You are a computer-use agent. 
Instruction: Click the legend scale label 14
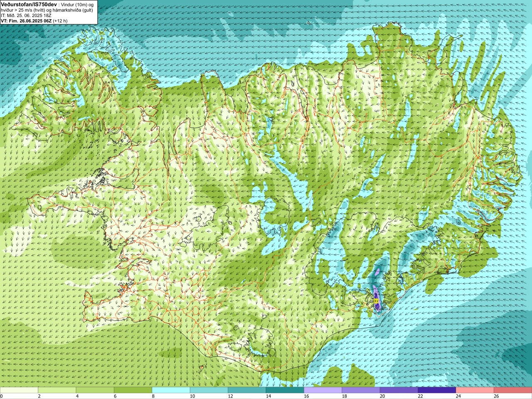click(268, 396)
